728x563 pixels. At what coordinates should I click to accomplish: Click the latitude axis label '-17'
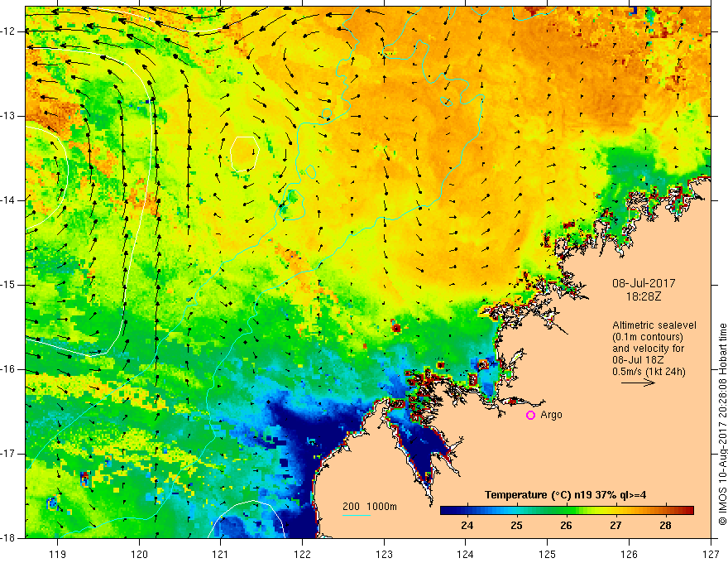coord(9,454)
